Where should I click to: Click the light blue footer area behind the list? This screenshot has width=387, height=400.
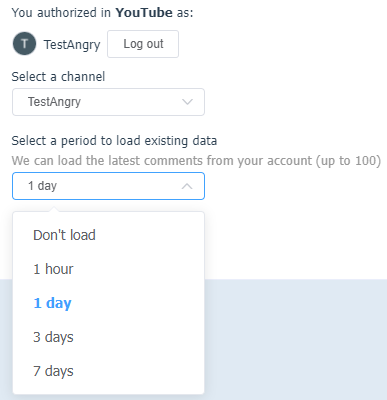click(x=295, y=339)
